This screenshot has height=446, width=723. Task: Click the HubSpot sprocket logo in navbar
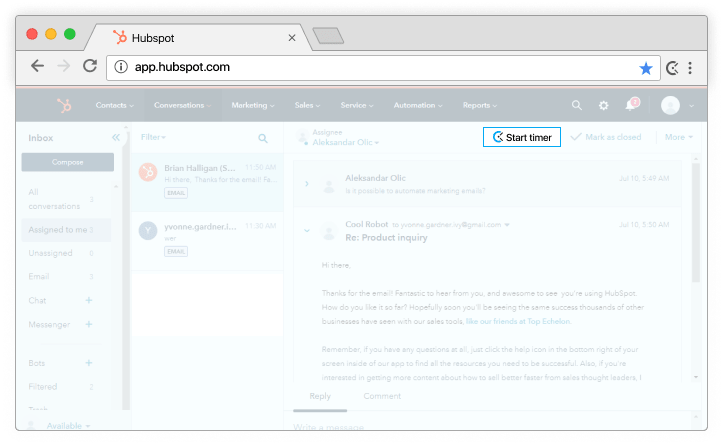click(x=64, y=106)
